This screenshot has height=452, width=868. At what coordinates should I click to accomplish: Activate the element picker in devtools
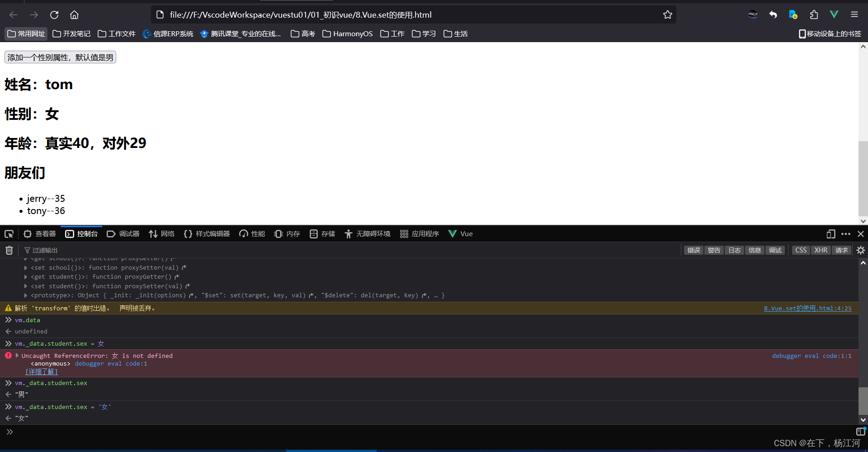click(x=9, y=234)
